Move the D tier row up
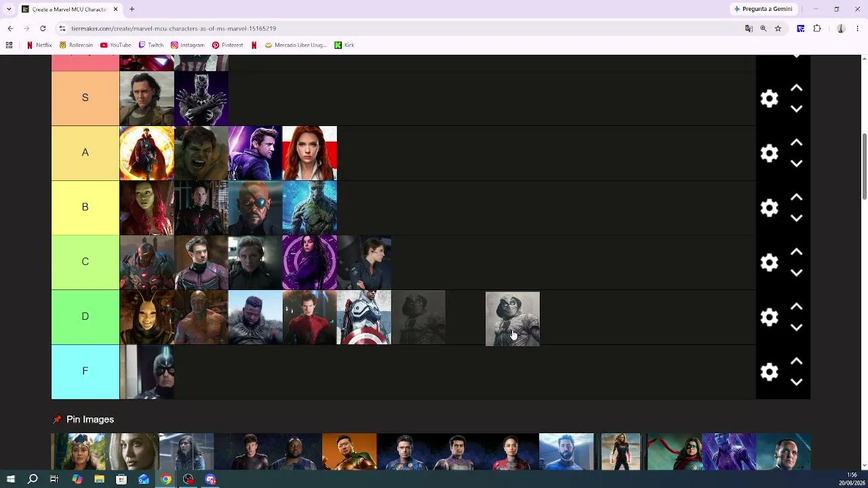The image size is (868, 488). coord(797,307)
